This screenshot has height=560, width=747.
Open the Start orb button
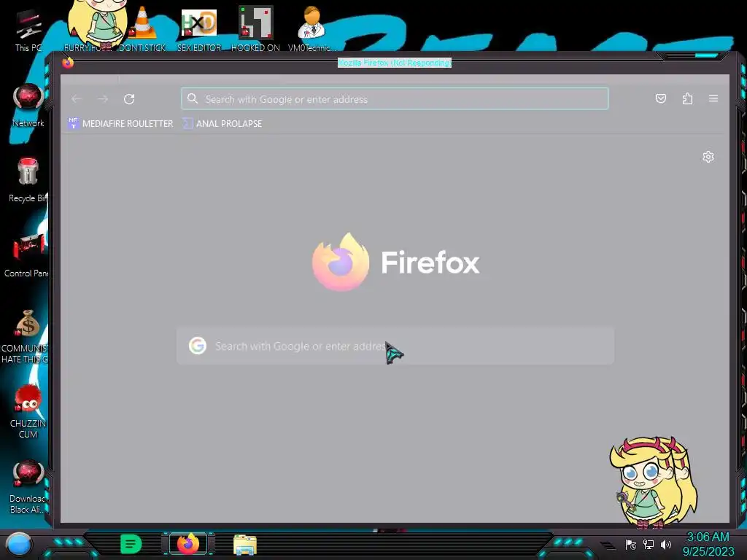[x=18, y=545]
